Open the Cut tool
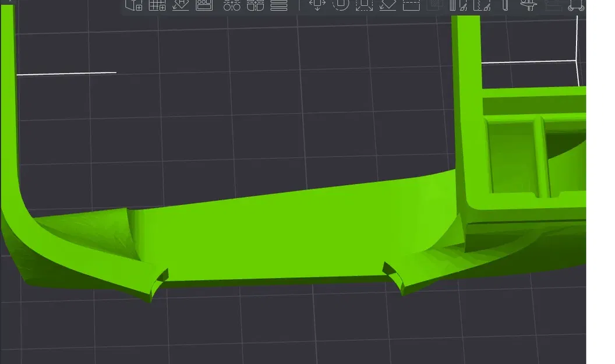 coord(411,6)
